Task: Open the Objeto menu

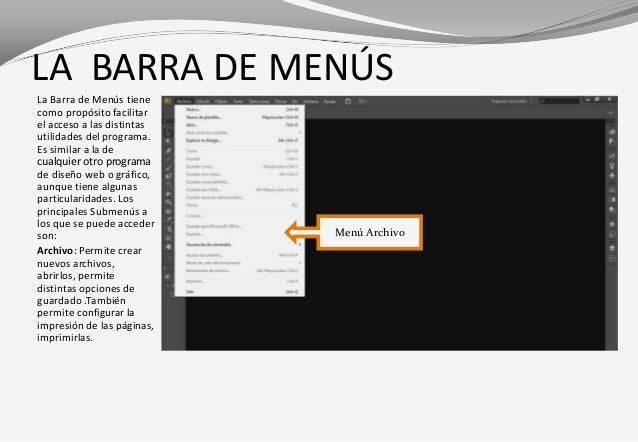Action: pos(221,101)
